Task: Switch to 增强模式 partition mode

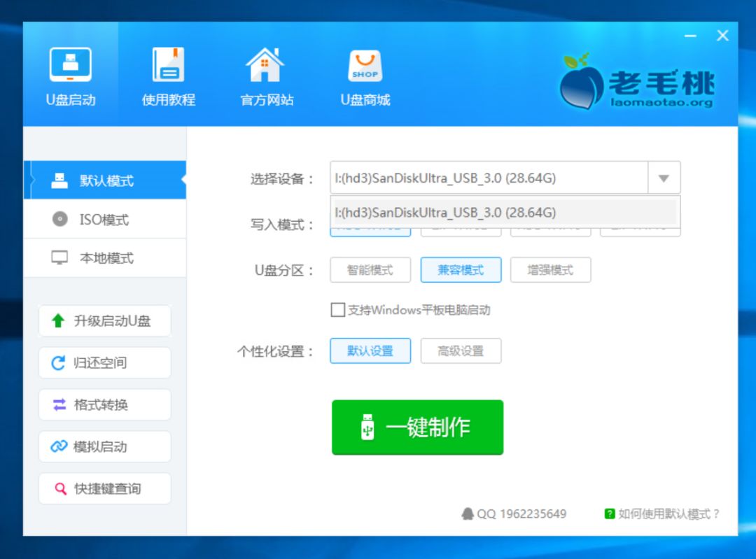Action: pos(552,270)
